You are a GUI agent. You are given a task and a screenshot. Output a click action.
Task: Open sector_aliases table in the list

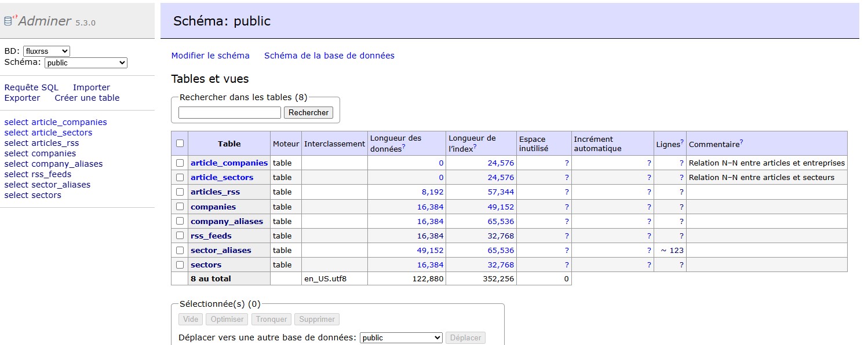coord(221,250)
